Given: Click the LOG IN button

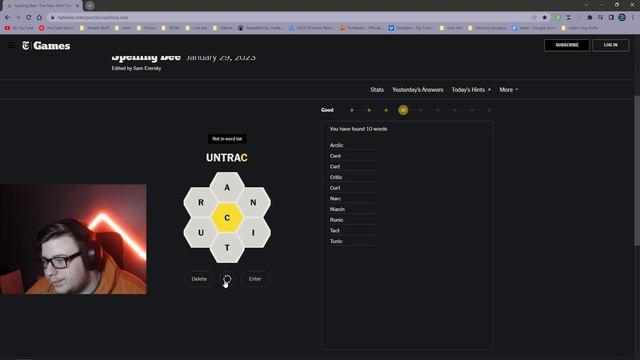Looking at the screenshot, I should pos(611,45).
